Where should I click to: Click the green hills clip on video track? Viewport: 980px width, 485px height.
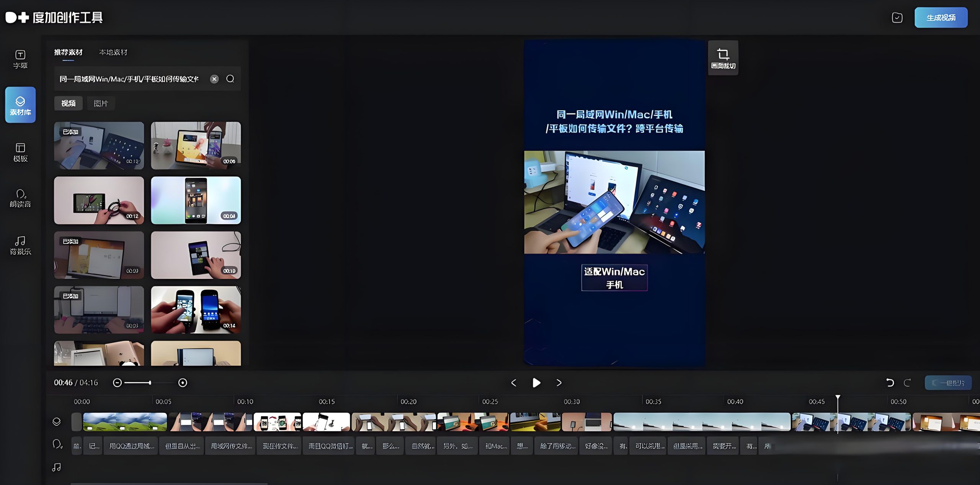point(125,422)
